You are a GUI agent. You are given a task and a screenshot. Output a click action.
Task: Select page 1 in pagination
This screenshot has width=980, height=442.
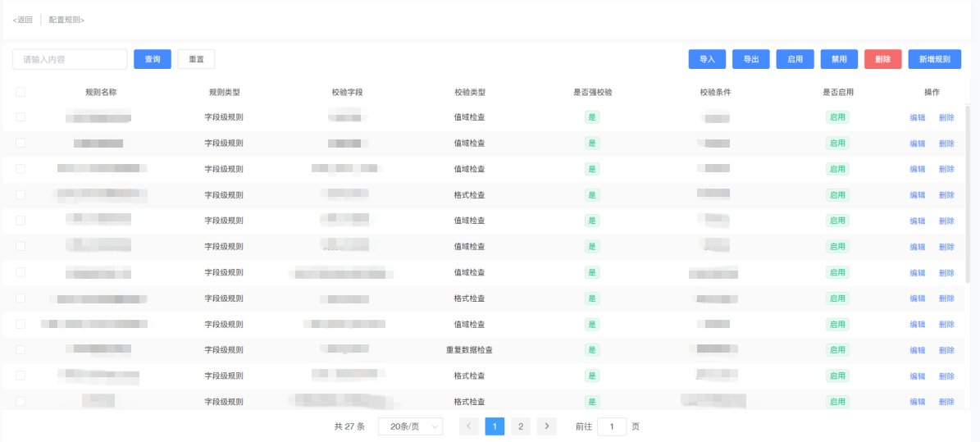click(x=495, y=426)
